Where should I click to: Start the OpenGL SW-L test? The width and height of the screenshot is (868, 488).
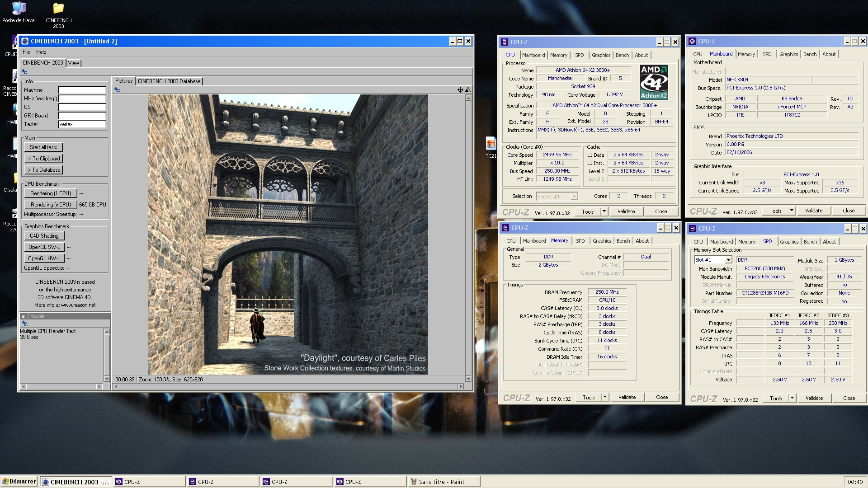[x=44, y=247]
